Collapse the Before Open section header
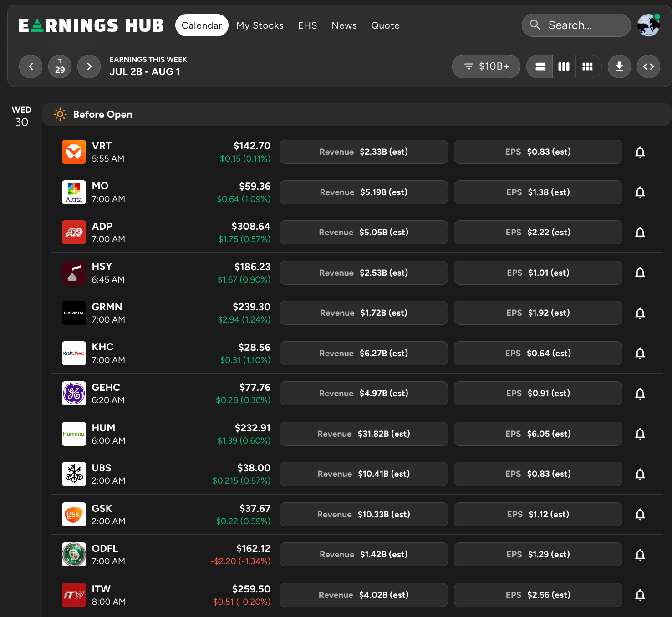 [356, 114]
